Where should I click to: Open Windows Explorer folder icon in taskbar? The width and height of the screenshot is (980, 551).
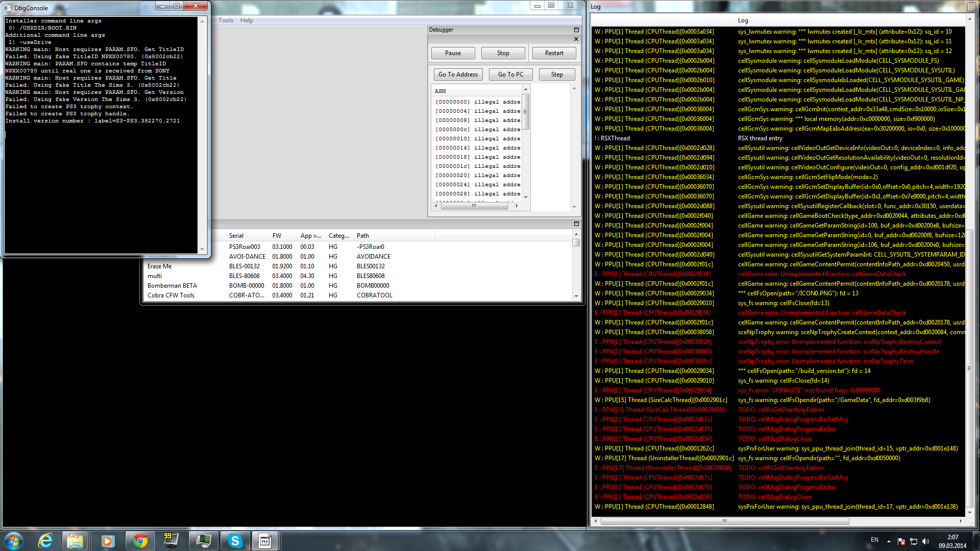click(75, 541)
